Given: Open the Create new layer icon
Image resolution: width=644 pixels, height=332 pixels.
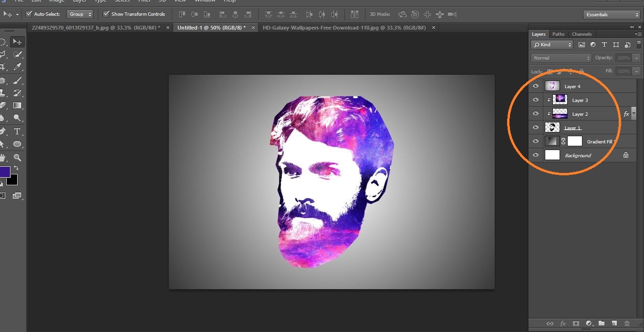Looking at the screenshot, I should click(613, 323).
